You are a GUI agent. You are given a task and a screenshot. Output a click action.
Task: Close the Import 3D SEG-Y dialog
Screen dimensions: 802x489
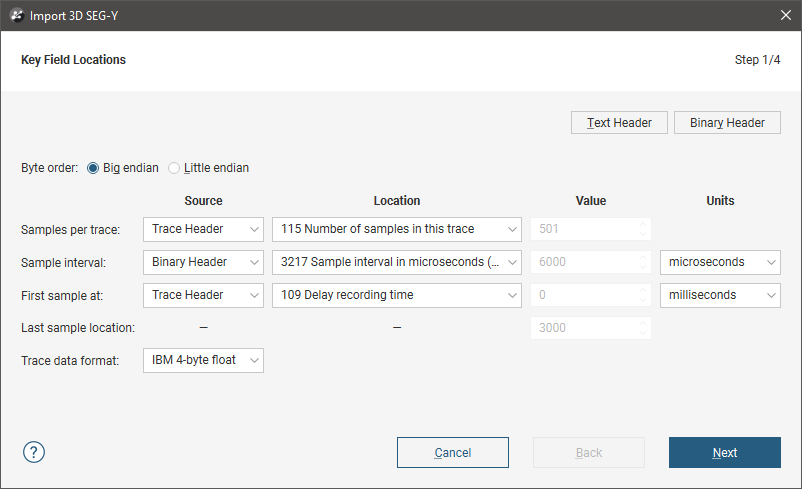[785, 15]
